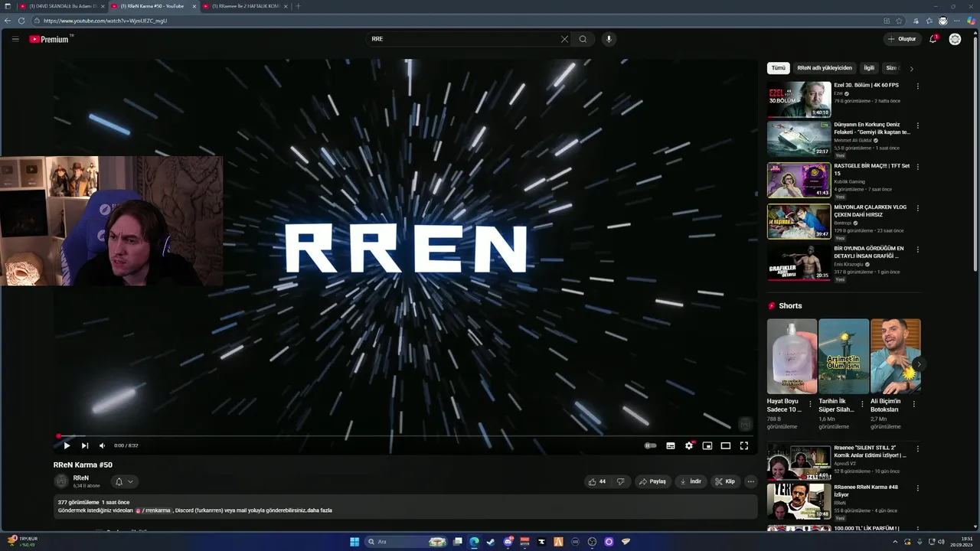Go back in browser
980x551 pixels.
(x=8, y=21)
